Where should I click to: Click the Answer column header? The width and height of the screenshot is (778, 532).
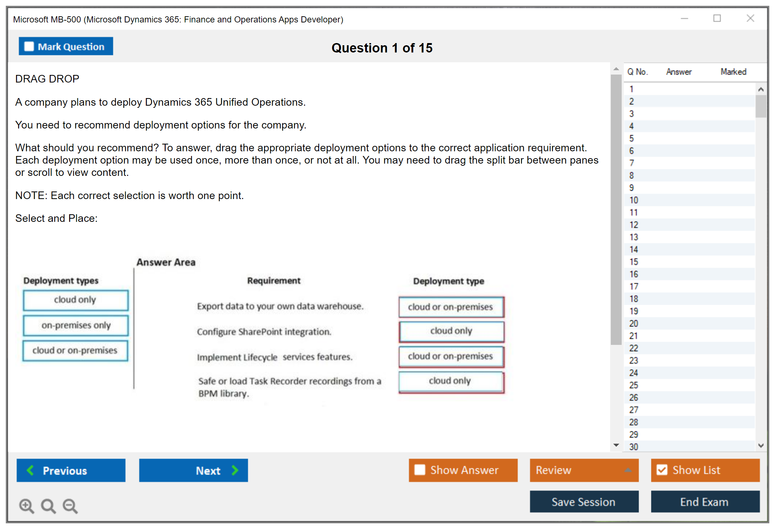[x=678, y=72]
